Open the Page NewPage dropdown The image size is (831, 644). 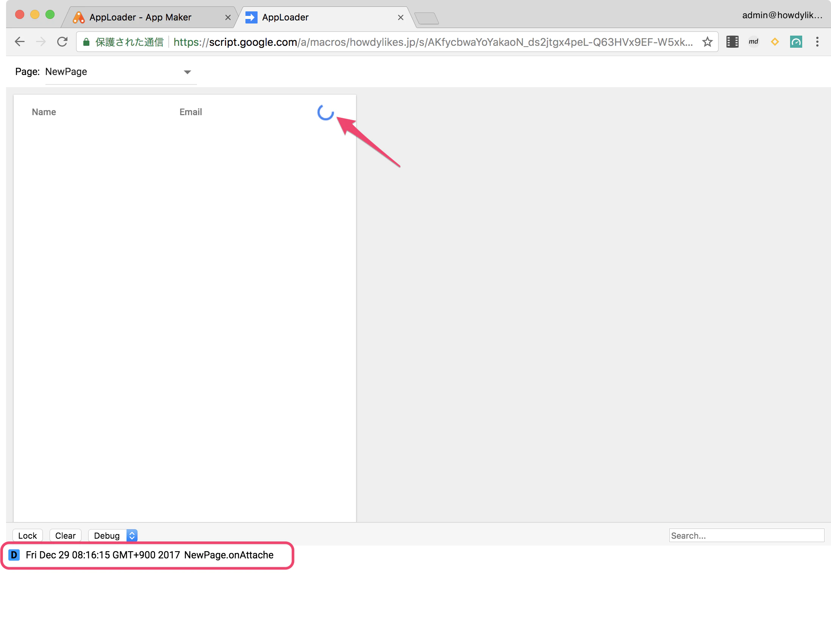coord(120,72)
